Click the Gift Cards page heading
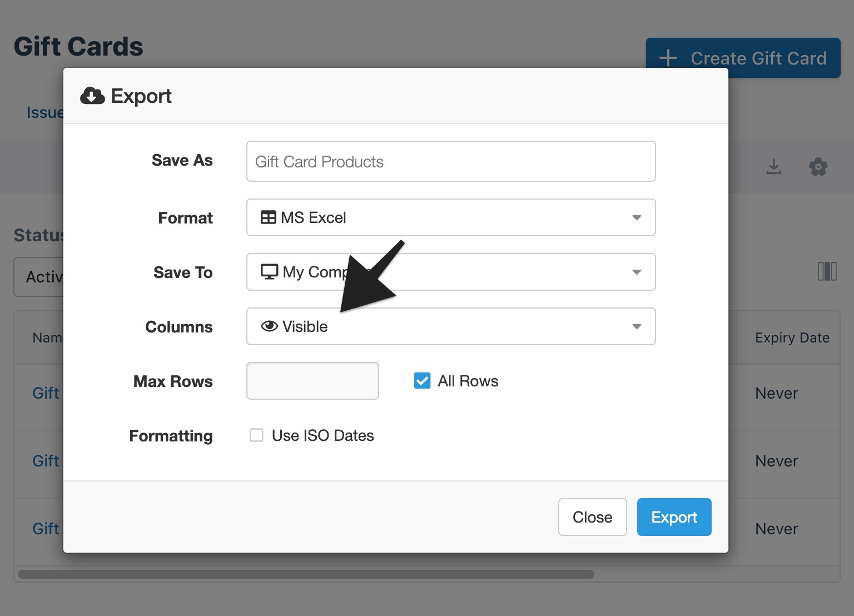Image resolution: width=854 pixels, height=616 pixels. tap(78, 47)
